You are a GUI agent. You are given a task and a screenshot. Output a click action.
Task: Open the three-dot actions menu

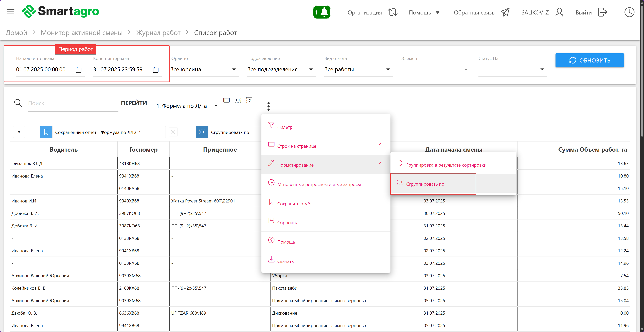(269, 106)
